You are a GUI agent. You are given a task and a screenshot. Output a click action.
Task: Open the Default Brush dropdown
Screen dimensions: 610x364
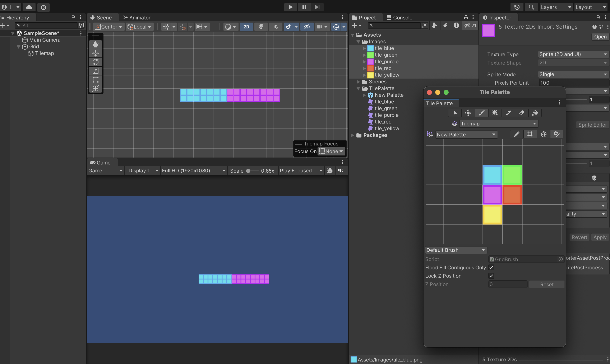(456, 250)
